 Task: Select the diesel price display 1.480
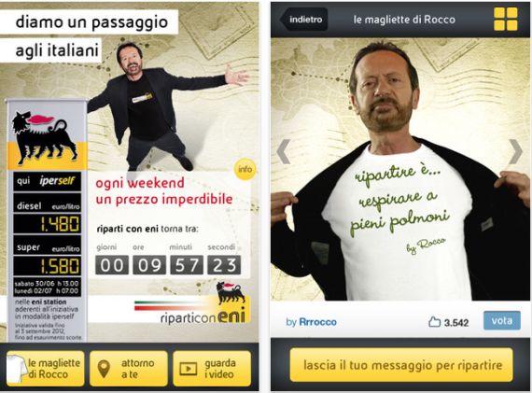click(48, 223)
